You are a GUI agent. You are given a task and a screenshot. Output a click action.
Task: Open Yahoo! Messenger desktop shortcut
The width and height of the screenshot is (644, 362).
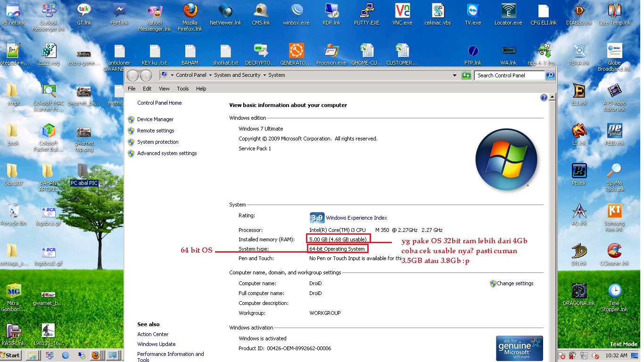point(155,16)
